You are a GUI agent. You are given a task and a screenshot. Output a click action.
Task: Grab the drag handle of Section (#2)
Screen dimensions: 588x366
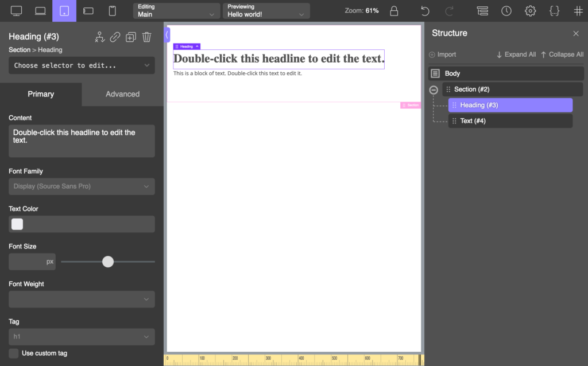(448, 89)
